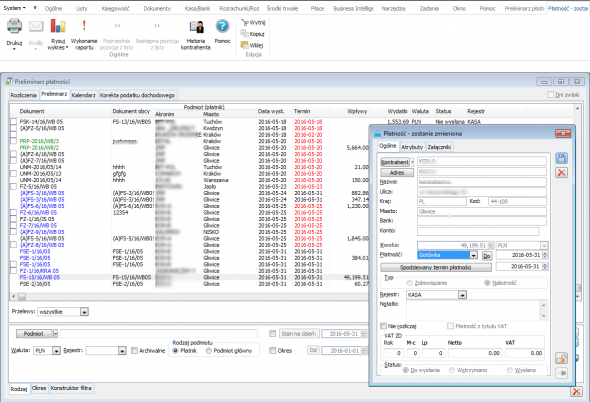This screenshot has height=402, width=590.
Task: Enable Archiwalne checkbox
Action: click(134, 350)
